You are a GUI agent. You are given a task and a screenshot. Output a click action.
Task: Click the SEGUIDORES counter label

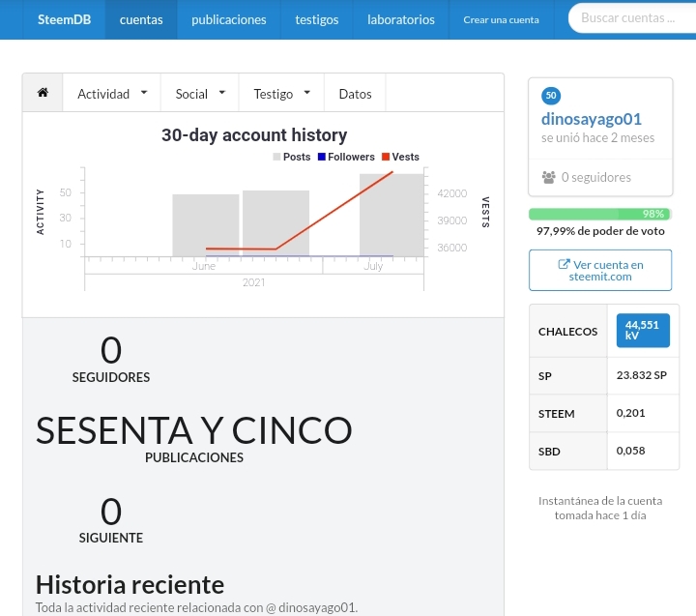111,377
